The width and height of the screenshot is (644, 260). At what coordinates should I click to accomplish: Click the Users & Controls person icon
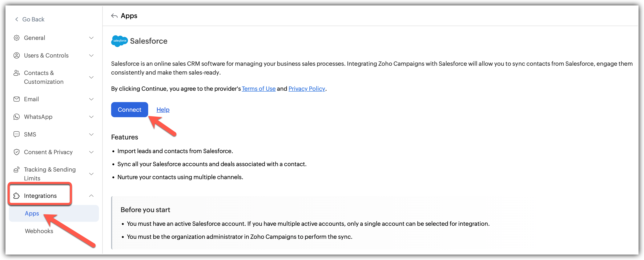[x=16, y=55]
